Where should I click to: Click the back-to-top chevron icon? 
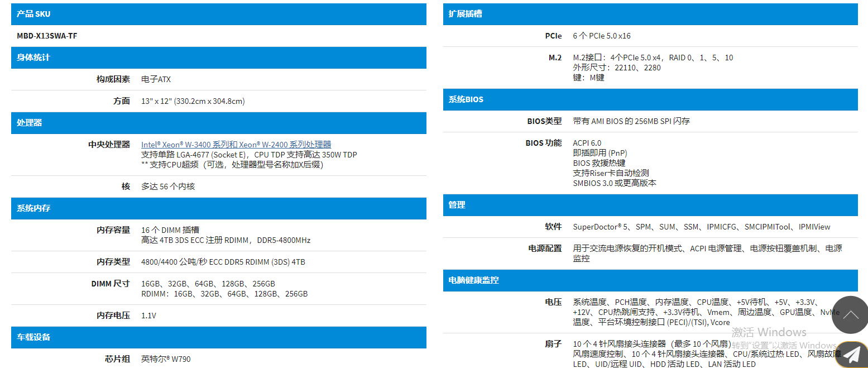tap(850, 315)
